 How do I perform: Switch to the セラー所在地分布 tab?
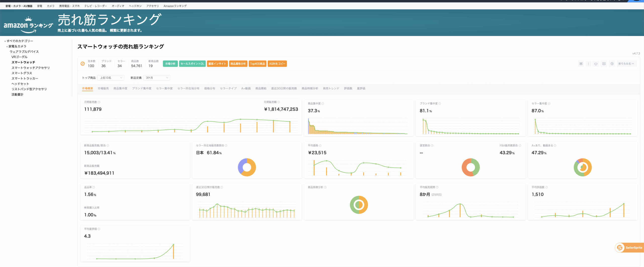tap(188, 88)
